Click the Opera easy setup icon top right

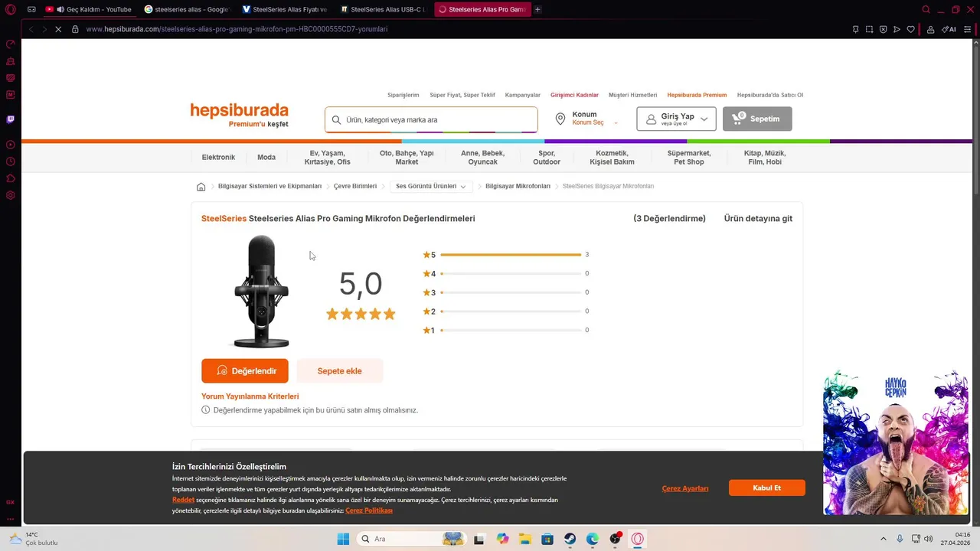pos(967,29)
